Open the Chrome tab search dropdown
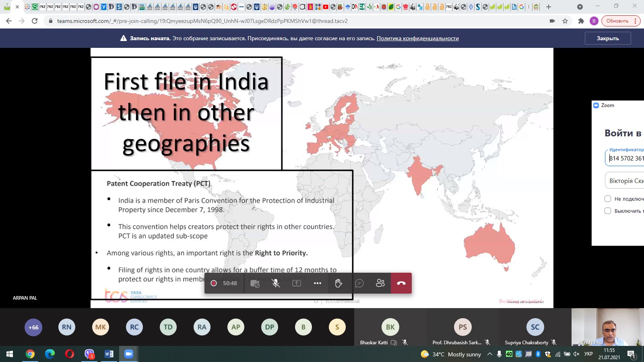This screenshot has height=362, width=644. click(580, 7)
